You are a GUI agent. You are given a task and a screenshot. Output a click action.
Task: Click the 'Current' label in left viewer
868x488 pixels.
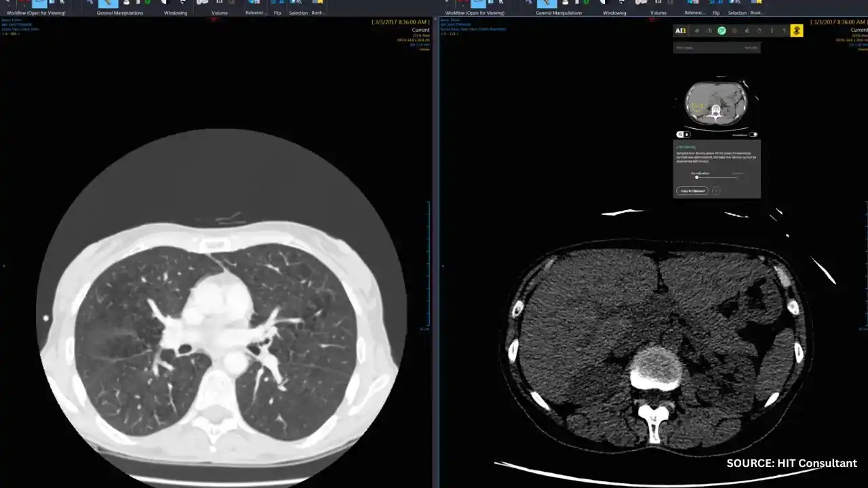(x=420, y=30)
